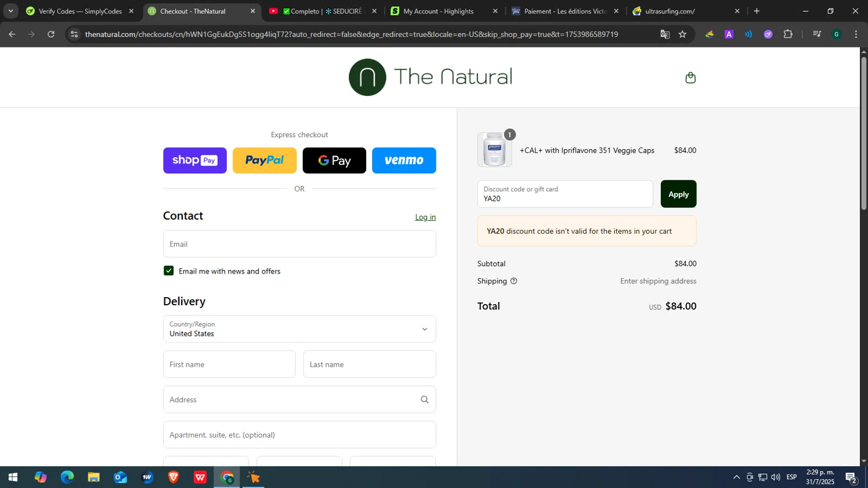This screenshot has height=488, width=868.
Task: Open the Google Translate icon in address bar
Action: (x=665, y=34)
